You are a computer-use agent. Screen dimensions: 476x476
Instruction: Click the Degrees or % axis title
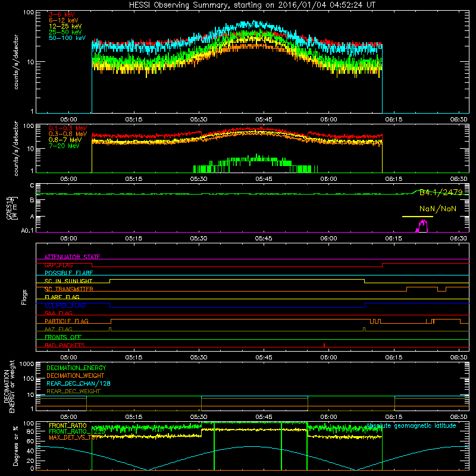point(15,446)
